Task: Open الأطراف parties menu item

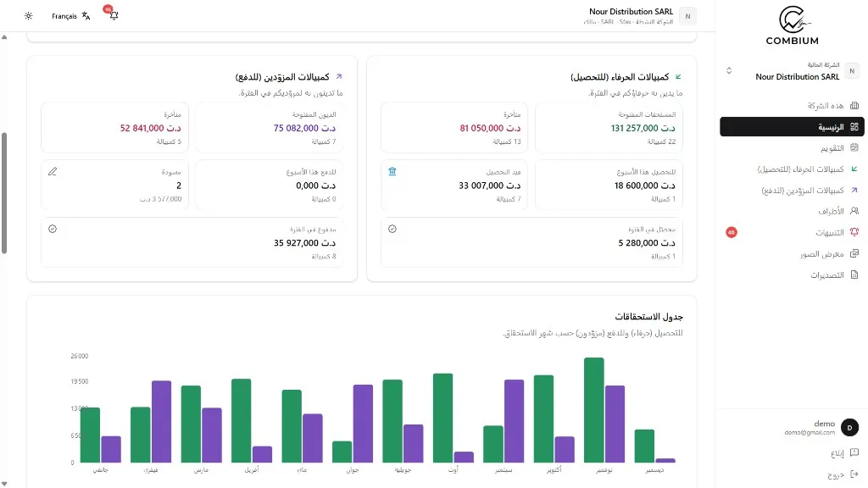Action: (792, 211)
